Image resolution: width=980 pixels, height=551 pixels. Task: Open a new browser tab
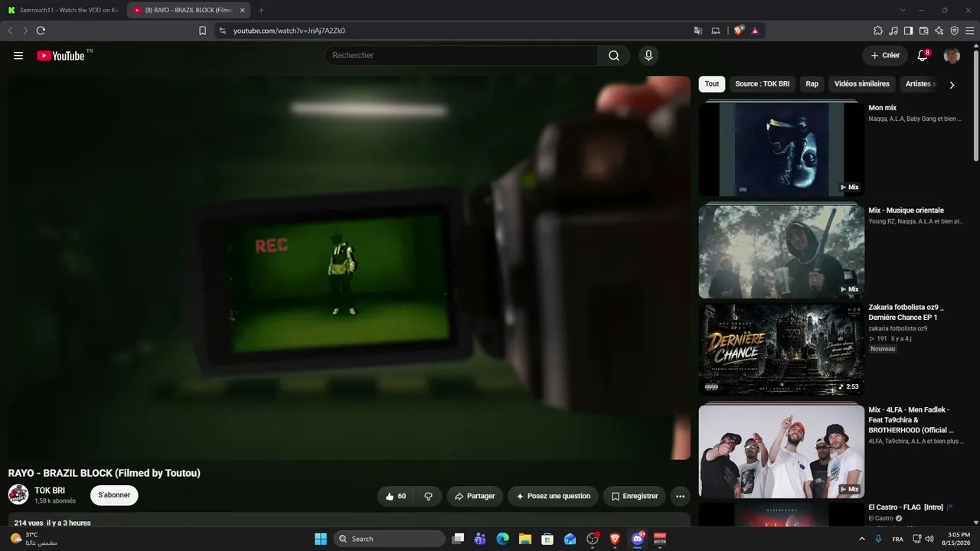pos(261,10)
